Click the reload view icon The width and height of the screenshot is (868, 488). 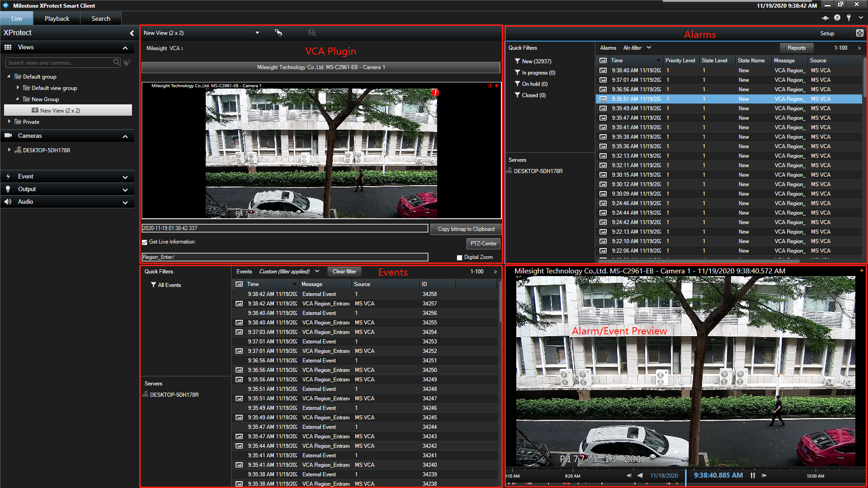pos(278,33)
